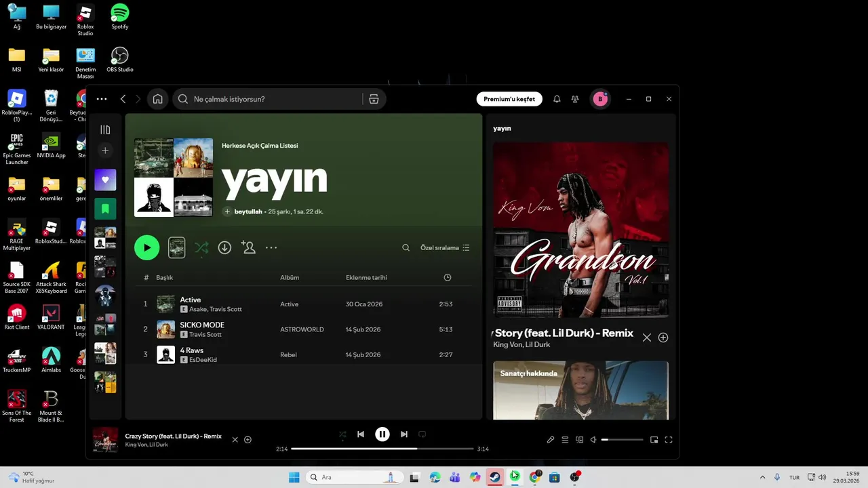Mute the Spotify volume speaker icon
868x488 pixels.
pyautogui.click(x=593, y=440)
